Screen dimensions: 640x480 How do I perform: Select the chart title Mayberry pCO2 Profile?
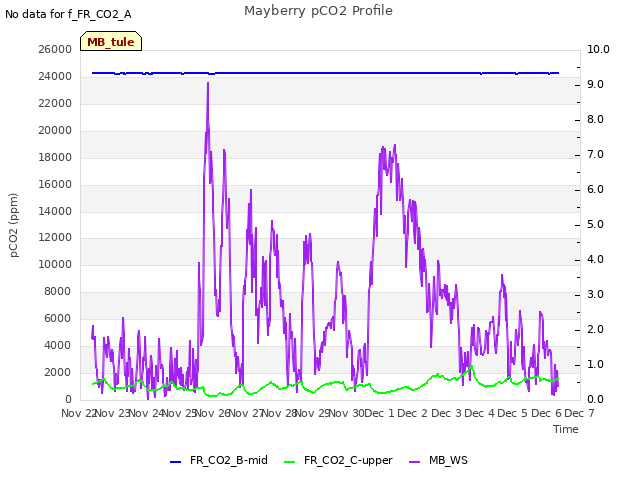coord(318,11)
